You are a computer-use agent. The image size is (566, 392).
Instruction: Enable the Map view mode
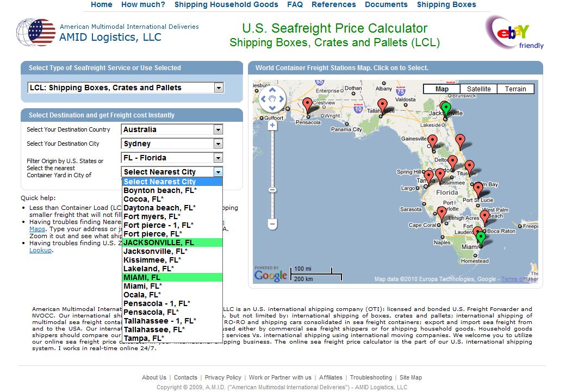[441, 89]
